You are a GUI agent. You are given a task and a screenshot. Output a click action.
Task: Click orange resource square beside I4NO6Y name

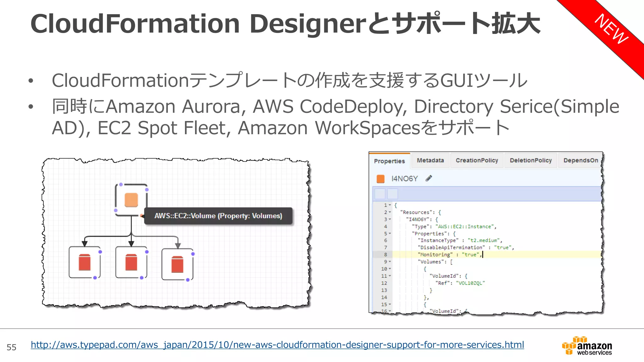click(380, 179)
